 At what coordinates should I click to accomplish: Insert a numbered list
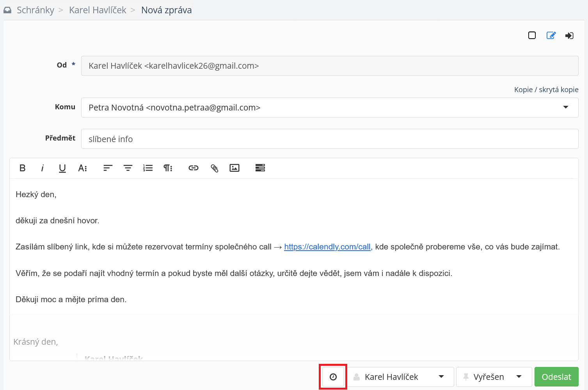click(x=148, y=168)
